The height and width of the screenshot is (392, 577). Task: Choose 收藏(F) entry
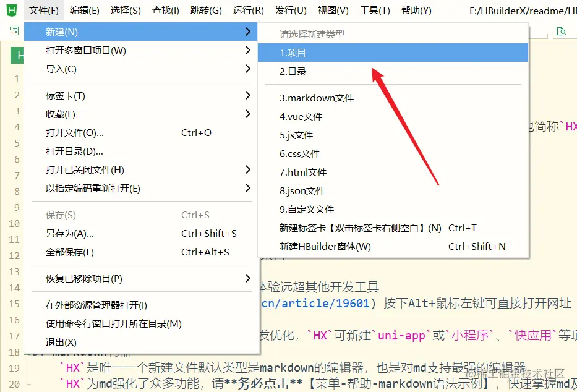point(141,114)
